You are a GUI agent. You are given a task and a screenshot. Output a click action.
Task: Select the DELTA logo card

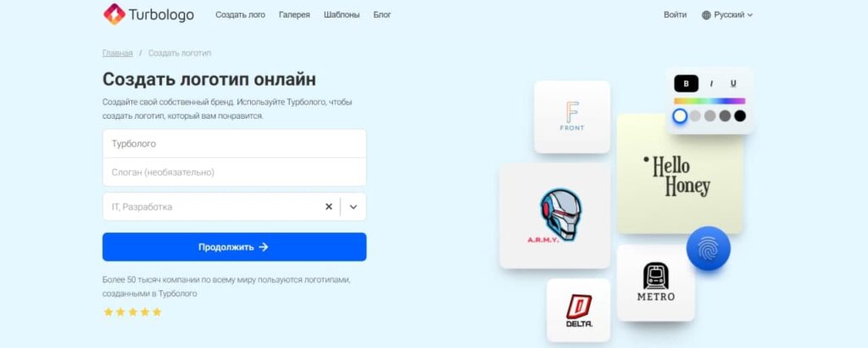click(x=578, y=311)
